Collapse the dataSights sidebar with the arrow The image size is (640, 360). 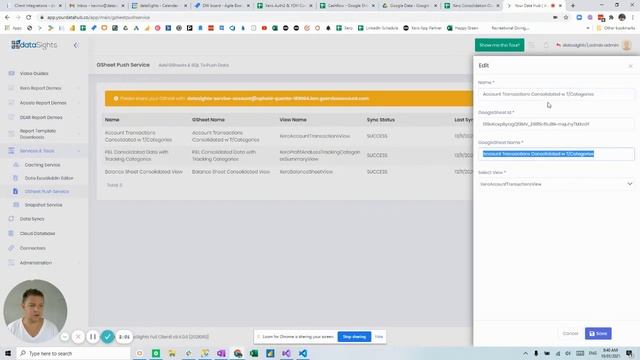[76, 45]
